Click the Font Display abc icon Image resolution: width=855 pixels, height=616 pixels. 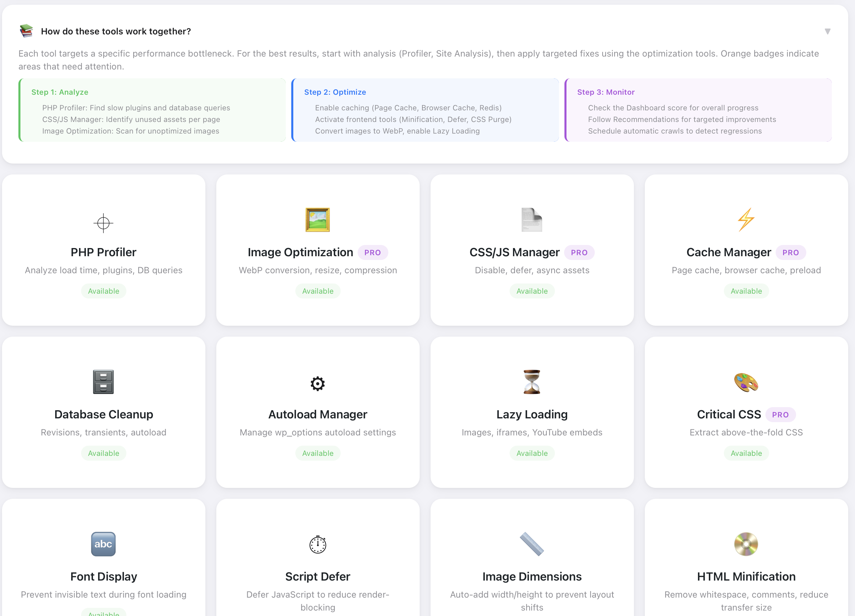(x=103, y=544)
